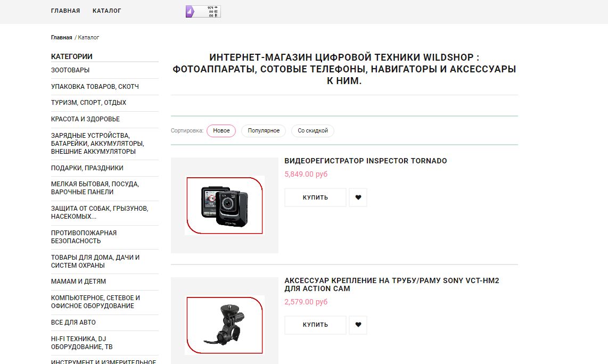This screenshot has height=364, width=608.
Task: Open the ЗООТОВАРЫ category
Action: [70, 70]
